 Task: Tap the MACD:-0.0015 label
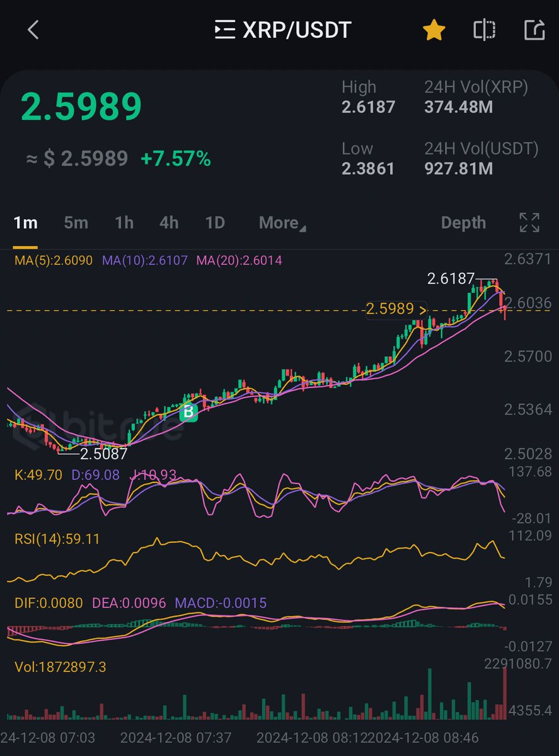tap(221, 603)
